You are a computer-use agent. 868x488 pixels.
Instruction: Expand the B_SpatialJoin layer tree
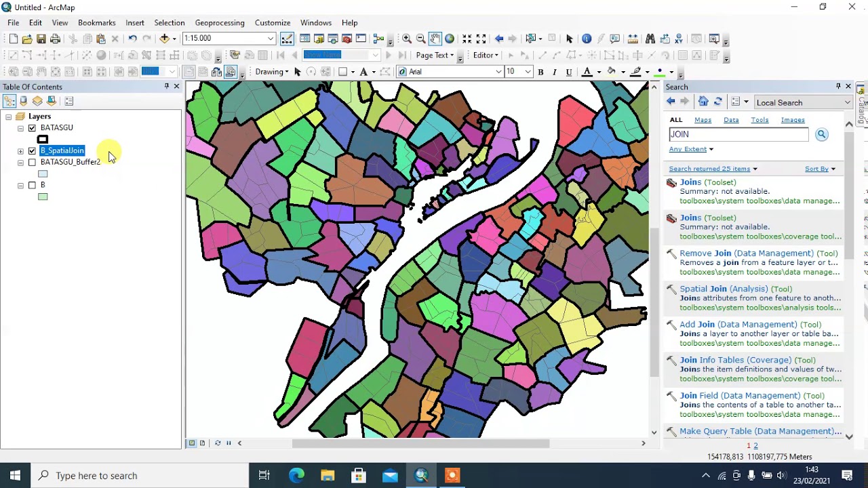pos(20,151)
